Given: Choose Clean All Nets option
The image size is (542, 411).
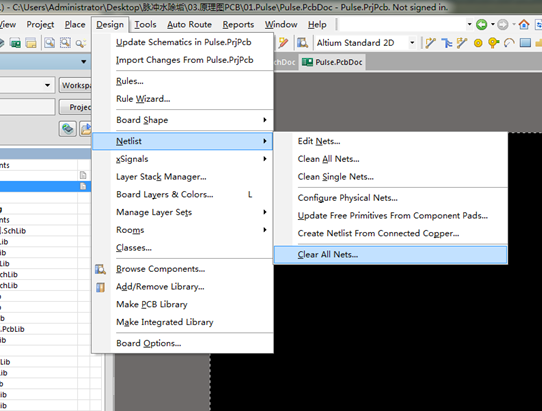Looking at the screenshot, I should click(x=391, y=159).
